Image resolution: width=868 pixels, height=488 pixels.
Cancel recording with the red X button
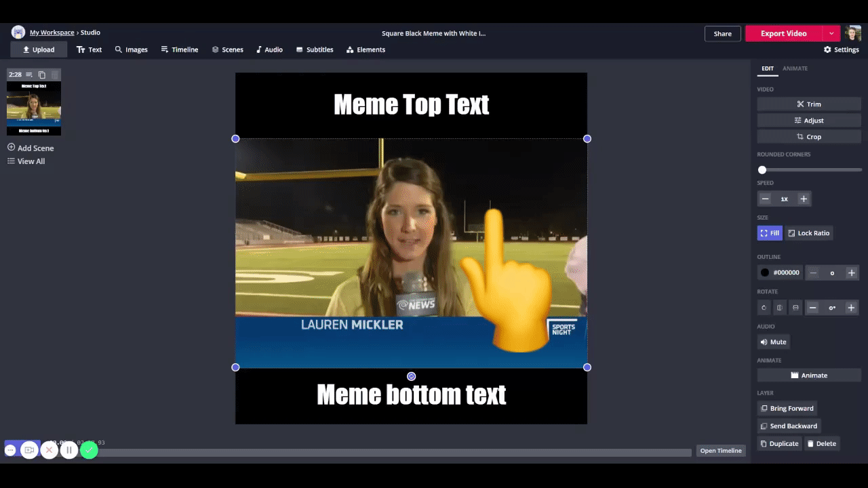49,450
